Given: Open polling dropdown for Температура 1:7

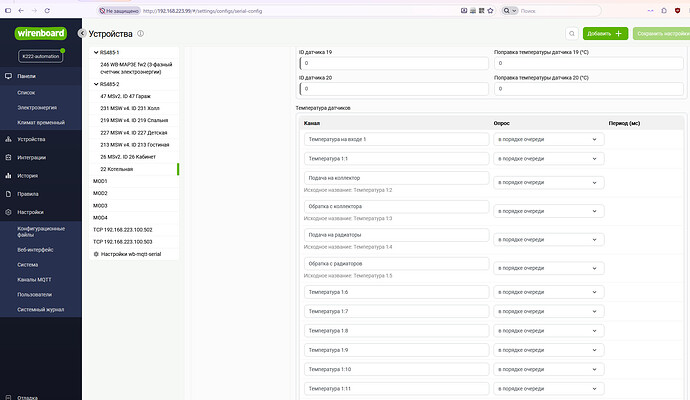Looking at the screenshot, I should [x=548, y=311].
